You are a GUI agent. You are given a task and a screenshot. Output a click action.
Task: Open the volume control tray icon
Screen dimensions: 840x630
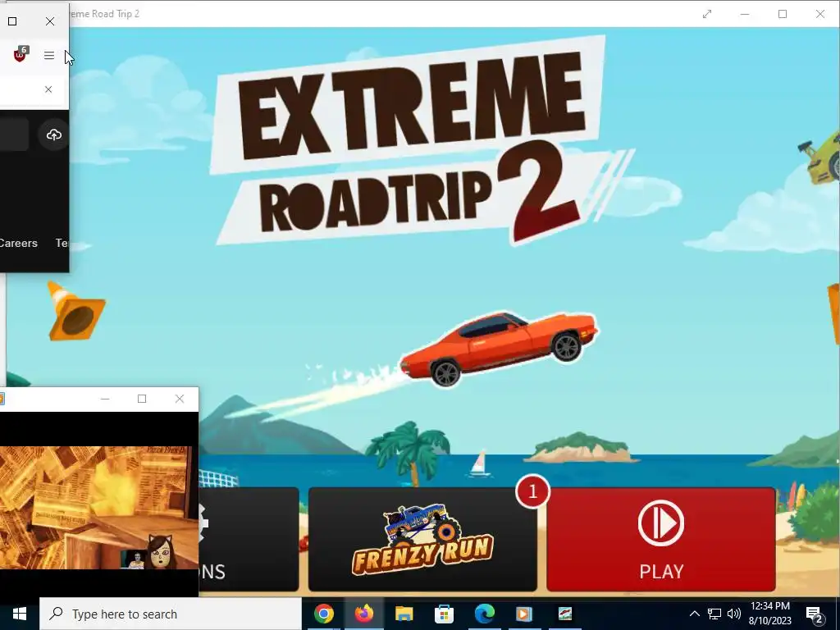click(x=734, y=614)
